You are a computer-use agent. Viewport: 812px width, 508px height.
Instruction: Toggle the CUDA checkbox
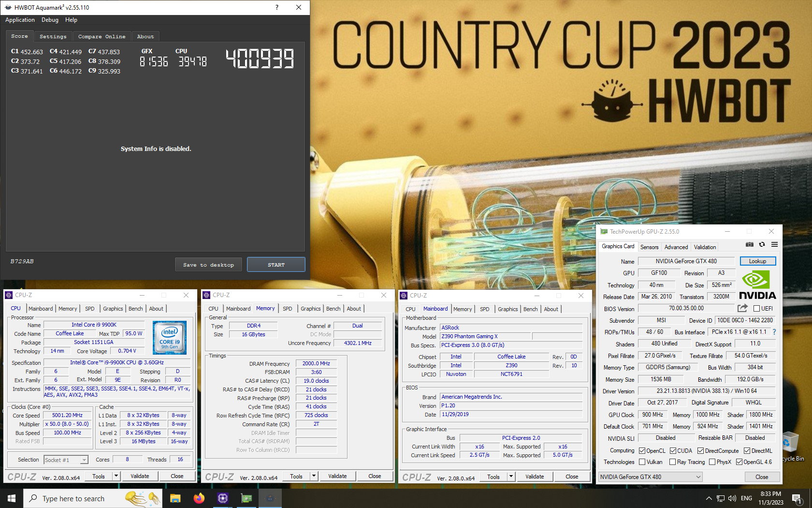coord(673,450)
